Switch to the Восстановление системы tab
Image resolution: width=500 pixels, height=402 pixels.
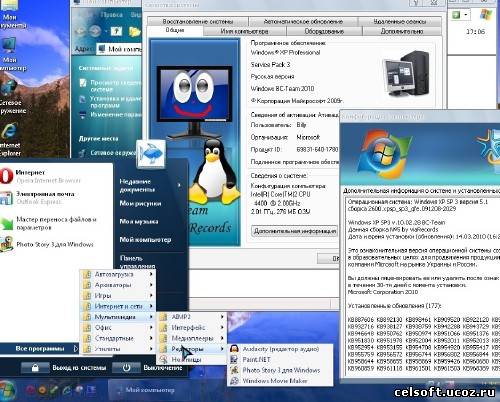pos(198,21)
